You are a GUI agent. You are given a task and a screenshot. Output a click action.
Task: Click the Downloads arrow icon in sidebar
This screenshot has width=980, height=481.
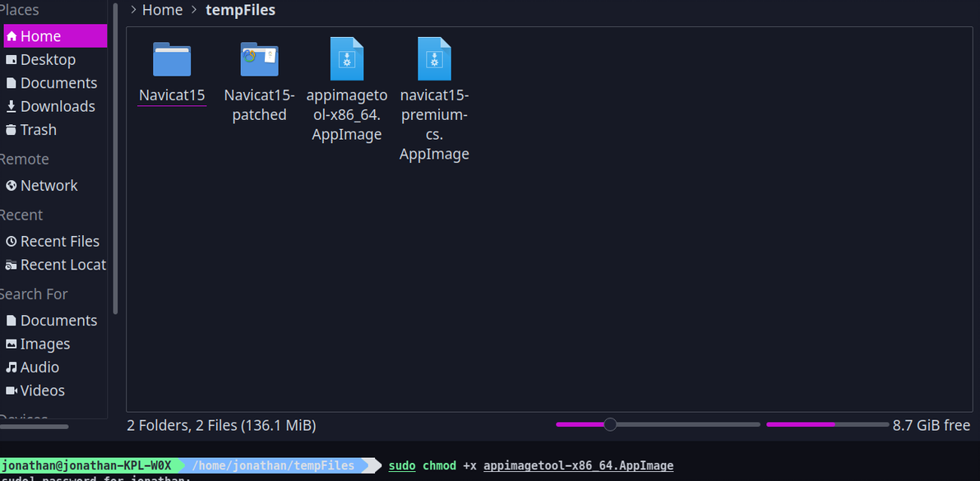12,107
